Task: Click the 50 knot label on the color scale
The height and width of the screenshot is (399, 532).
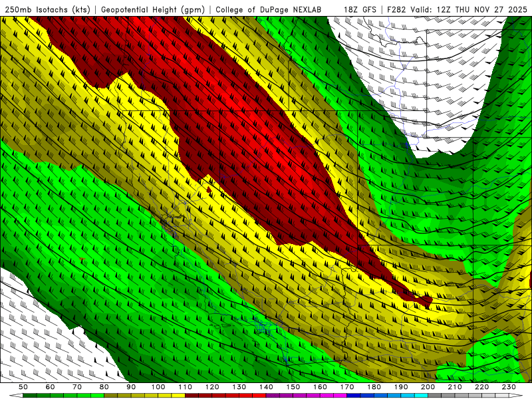Action: (23, 387)
